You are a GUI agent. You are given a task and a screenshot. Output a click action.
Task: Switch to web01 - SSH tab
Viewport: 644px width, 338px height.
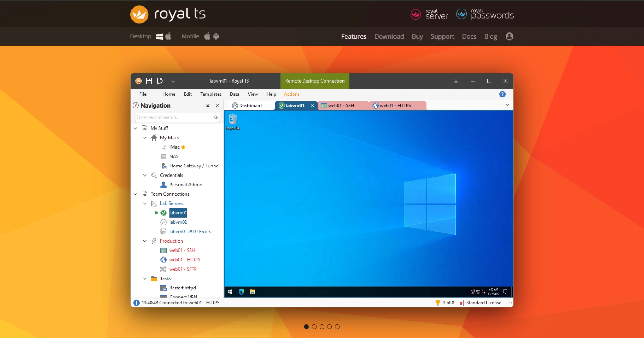(x=343, y=106)
